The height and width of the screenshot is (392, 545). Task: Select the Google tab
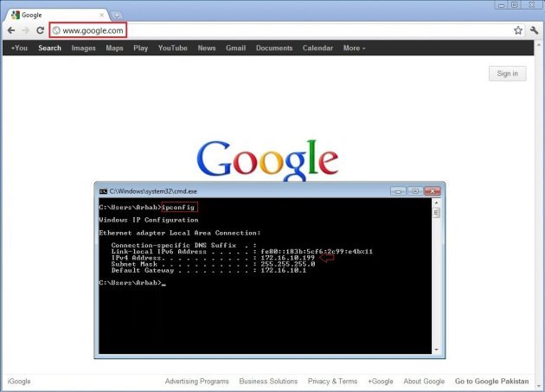coord(57,15)
